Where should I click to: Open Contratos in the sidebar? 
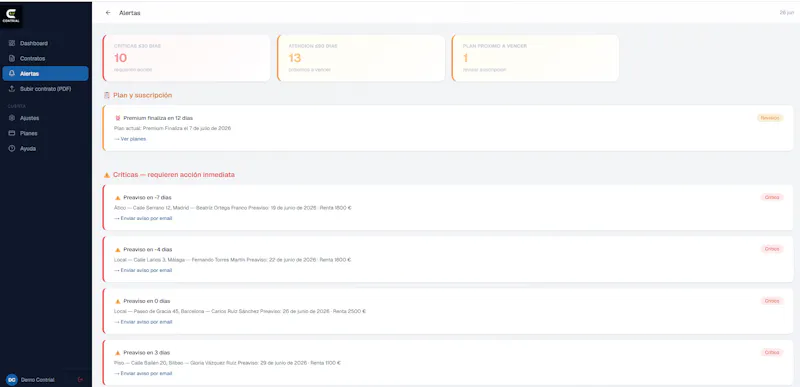pyautogui.click(x=45, y=59)
